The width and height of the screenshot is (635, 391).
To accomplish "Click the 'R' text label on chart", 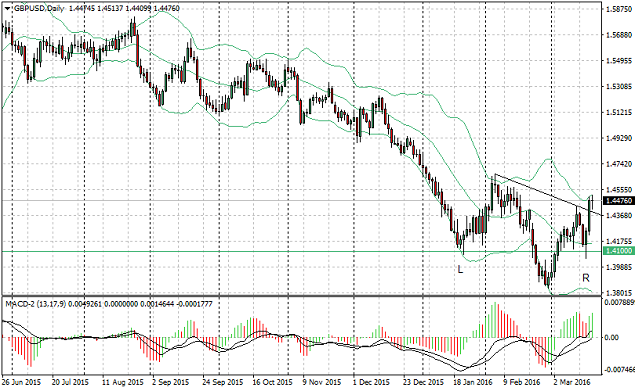I will point(586,278).
